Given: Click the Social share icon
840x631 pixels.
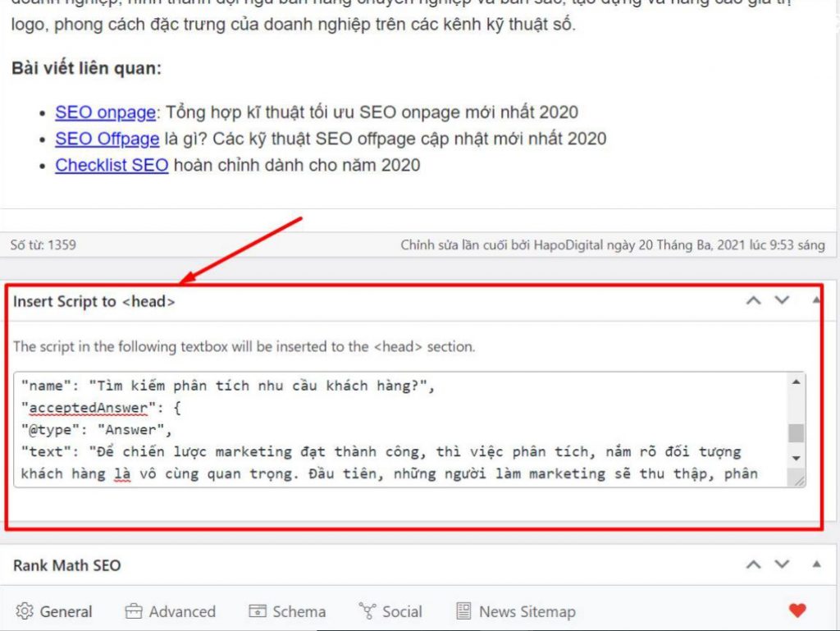Looking at the screenshot, I should click(x=367, y=611).
